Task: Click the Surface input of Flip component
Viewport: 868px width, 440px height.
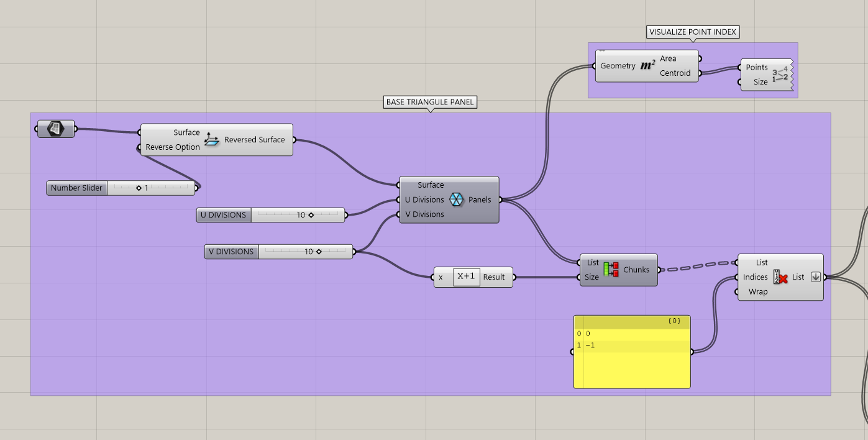Action: (x=186, y=132)
